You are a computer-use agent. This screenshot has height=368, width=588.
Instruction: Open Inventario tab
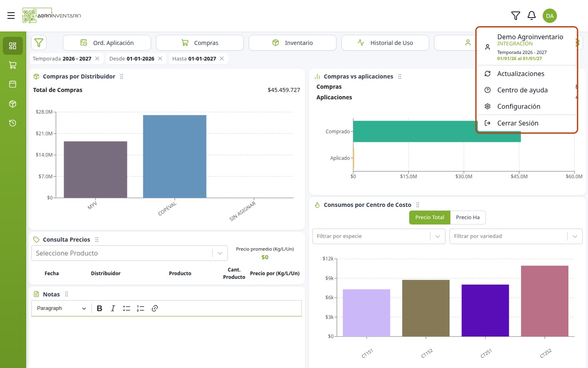coord(292,43)
